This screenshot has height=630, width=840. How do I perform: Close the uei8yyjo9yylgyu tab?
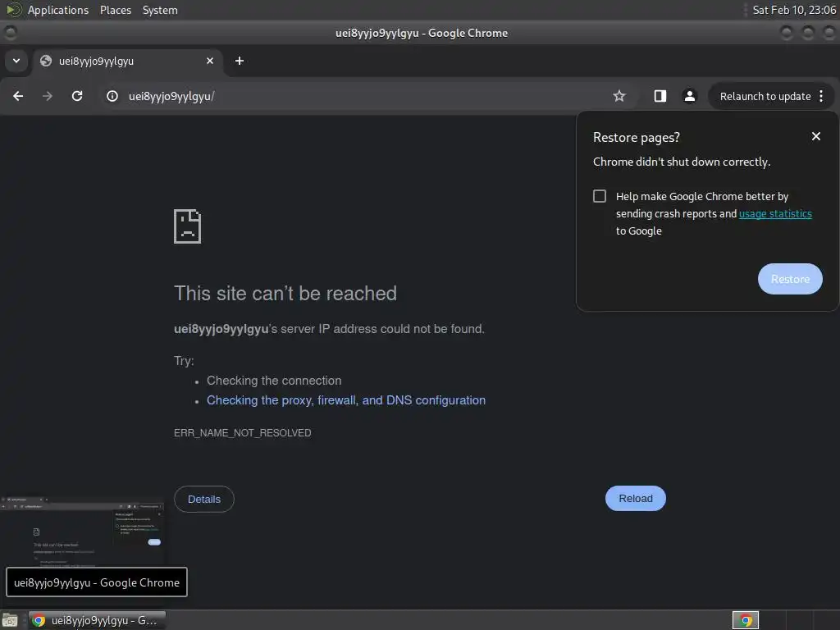[210, 61]
